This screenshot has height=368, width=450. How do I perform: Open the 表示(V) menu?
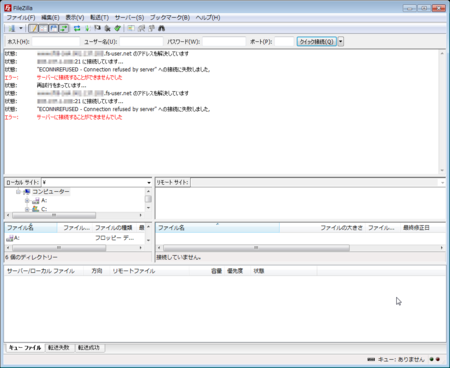tap(75, 18)
